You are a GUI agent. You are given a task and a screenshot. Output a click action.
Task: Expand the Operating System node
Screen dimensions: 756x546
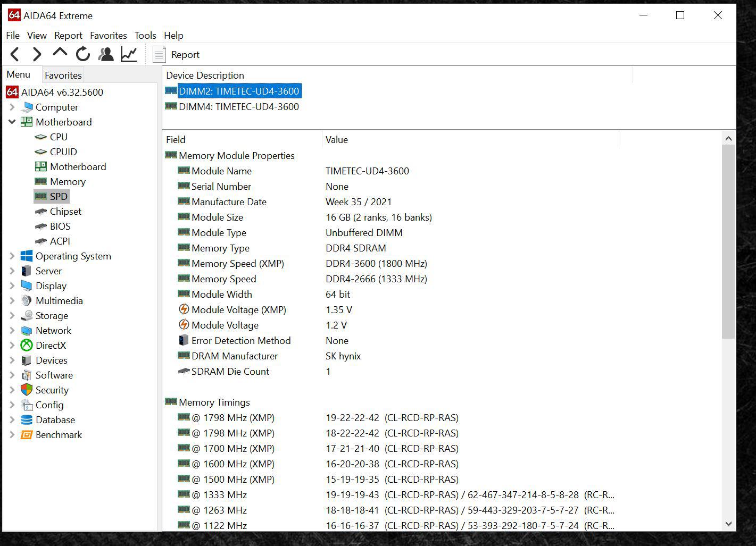12,256
